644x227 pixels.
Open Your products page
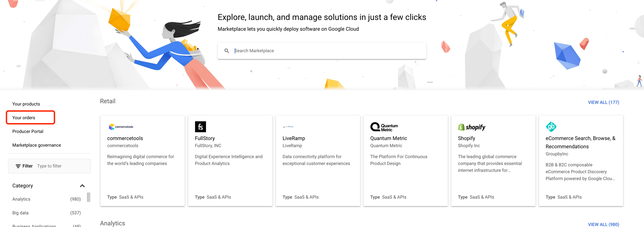click(26, 104)
